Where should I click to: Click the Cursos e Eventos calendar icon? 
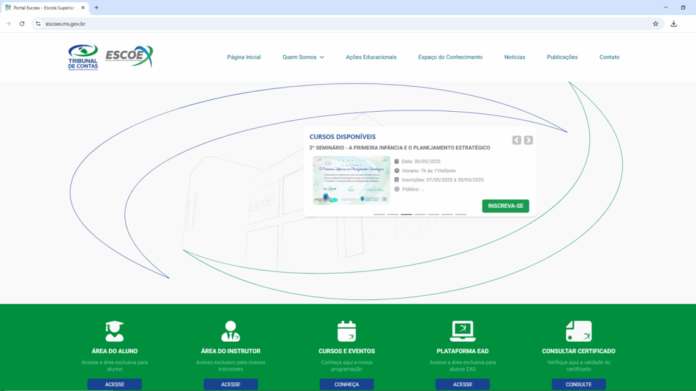coord(346,331)
